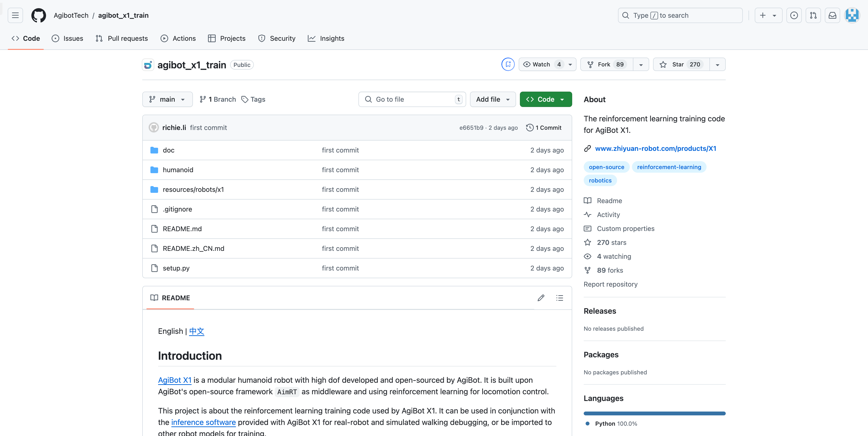868x436 pixels.
Task: Click the tag icon next to Tags
Action: pyautogui.click(x=245, y=99)
